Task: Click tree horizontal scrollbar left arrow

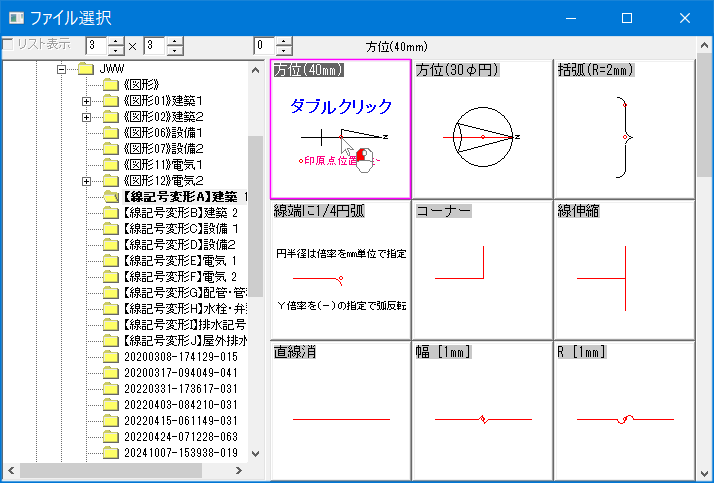Action: 11,470
